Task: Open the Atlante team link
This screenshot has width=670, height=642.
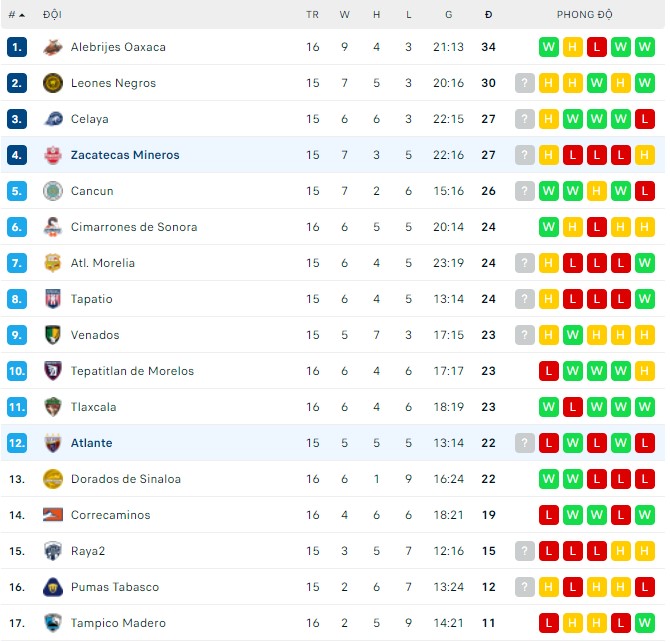Action: click(91, 443)
